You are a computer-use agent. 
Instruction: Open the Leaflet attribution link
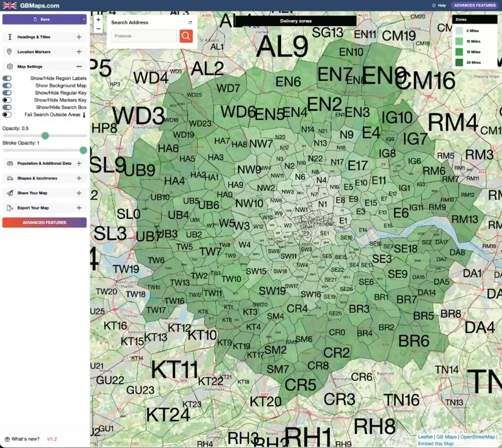point(425,437)
